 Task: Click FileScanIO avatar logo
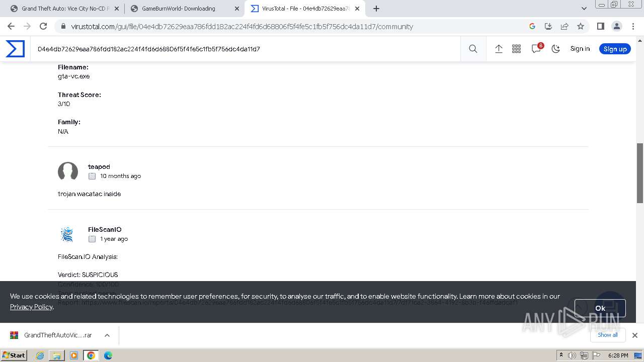click(x=67, y=234)
